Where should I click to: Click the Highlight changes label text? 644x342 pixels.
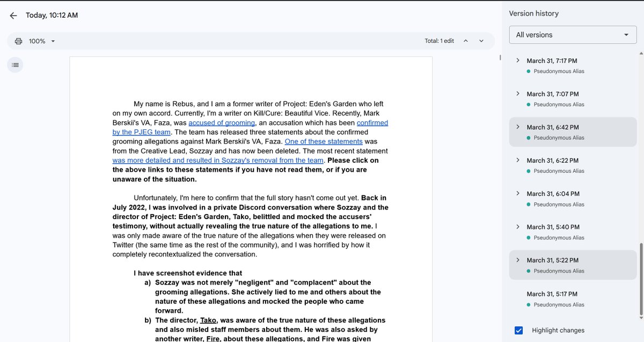click(558, 330)
